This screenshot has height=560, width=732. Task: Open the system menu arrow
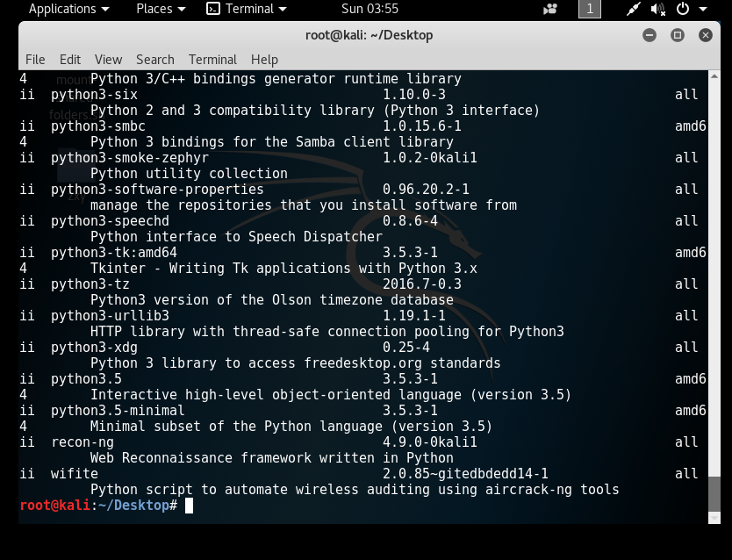[704, 10]
